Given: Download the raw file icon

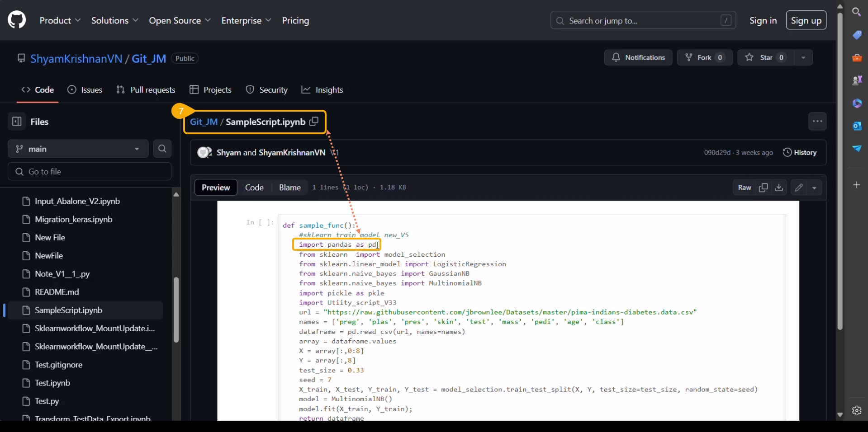Looking at the screenshot, I should click(779, 188).
